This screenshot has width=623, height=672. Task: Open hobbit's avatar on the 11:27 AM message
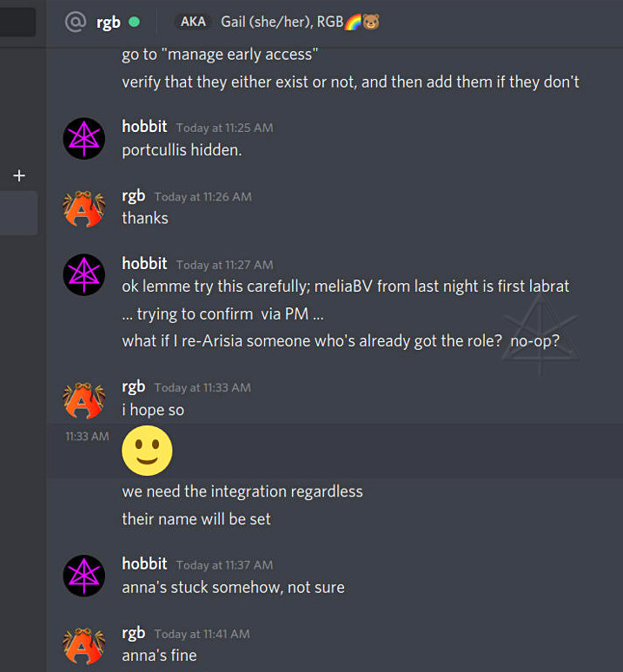coord(84,274)
